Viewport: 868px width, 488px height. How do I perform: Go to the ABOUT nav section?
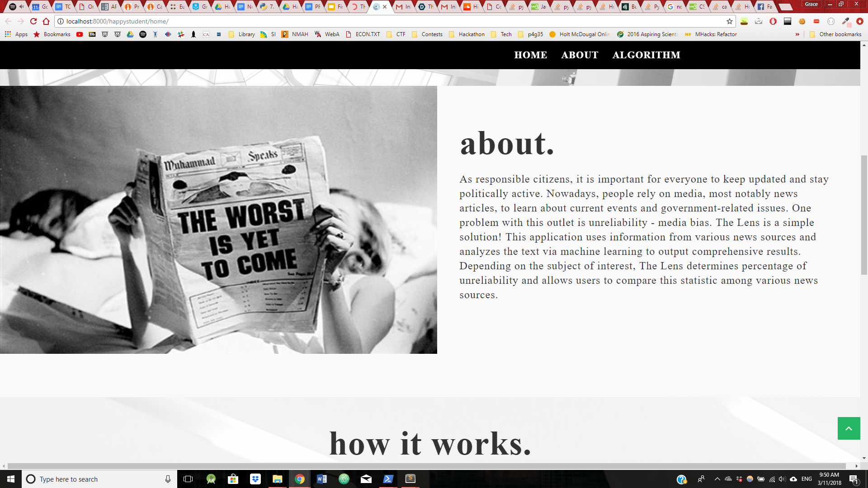580,55
